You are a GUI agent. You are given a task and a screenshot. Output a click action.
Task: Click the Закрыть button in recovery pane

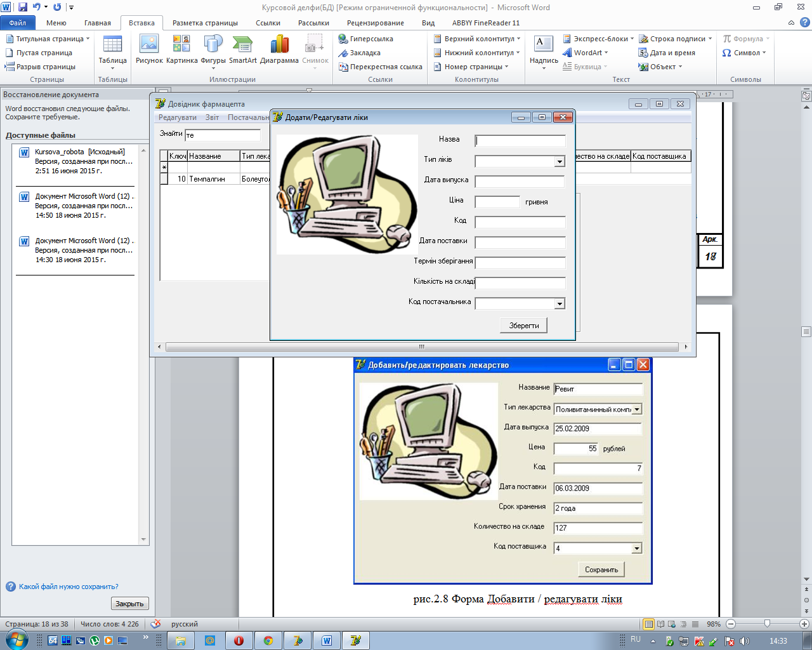click(130, 604)
